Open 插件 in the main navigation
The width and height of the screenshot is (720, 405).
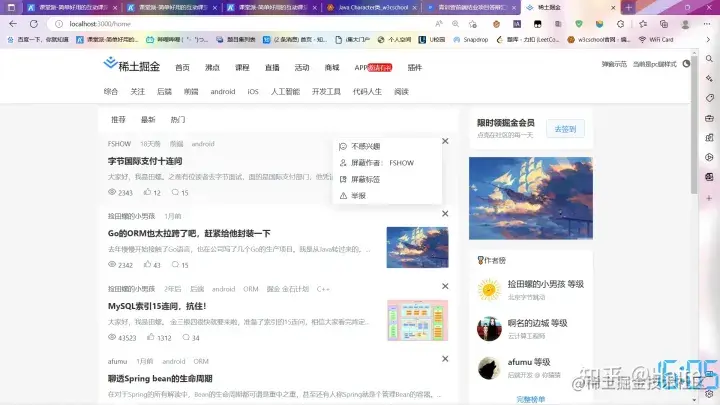coord(415,68)
